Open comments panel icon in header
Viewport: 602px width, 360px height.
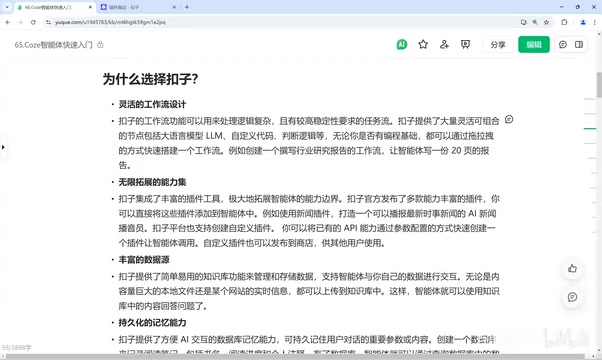pos(563,45)
